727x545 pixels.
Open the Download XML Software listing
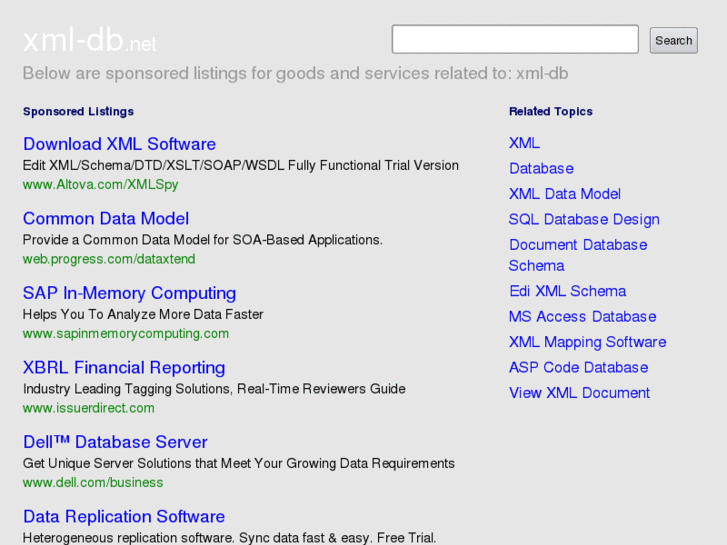[119, 144]
